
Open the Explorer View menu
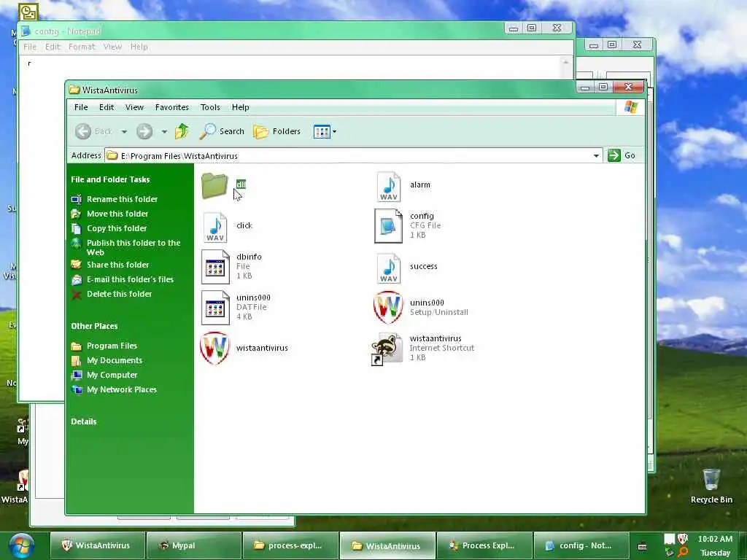click(134, 107)
